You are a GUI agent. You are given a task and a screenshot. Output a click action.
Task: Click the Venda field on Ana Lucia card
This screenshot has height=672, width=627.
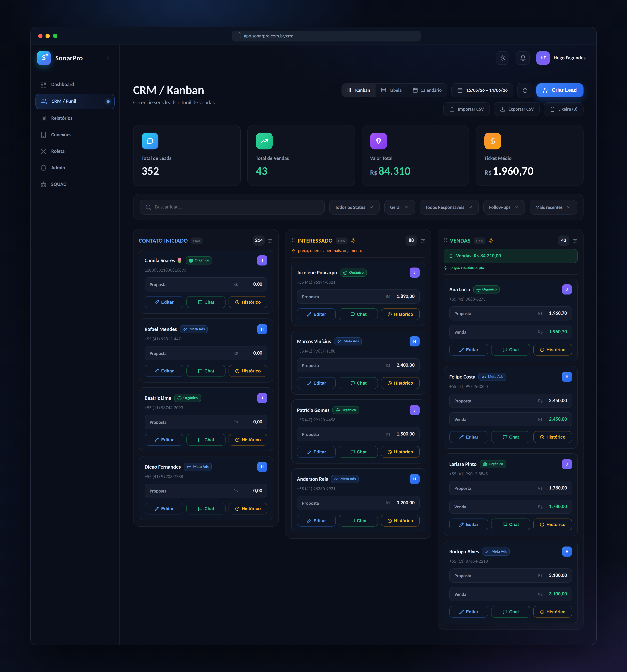tap(511, 332)
